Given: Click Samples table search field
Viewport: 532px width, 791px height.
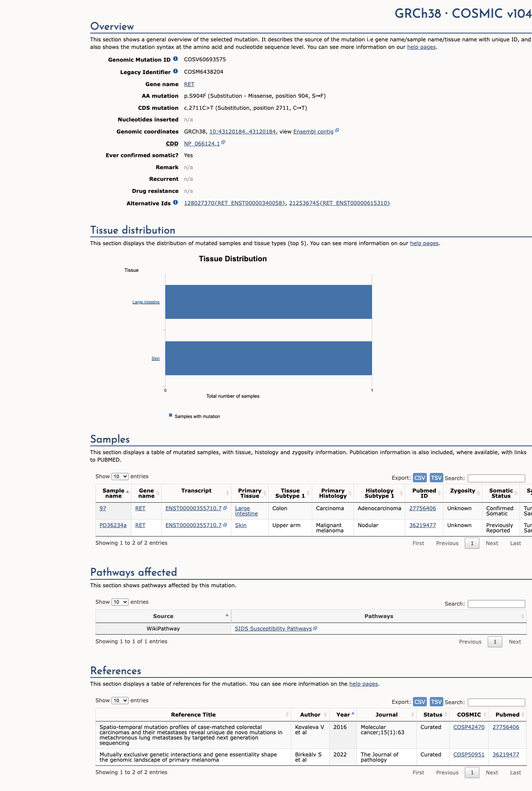Looking at the screenshot, I should coord(496,478).
